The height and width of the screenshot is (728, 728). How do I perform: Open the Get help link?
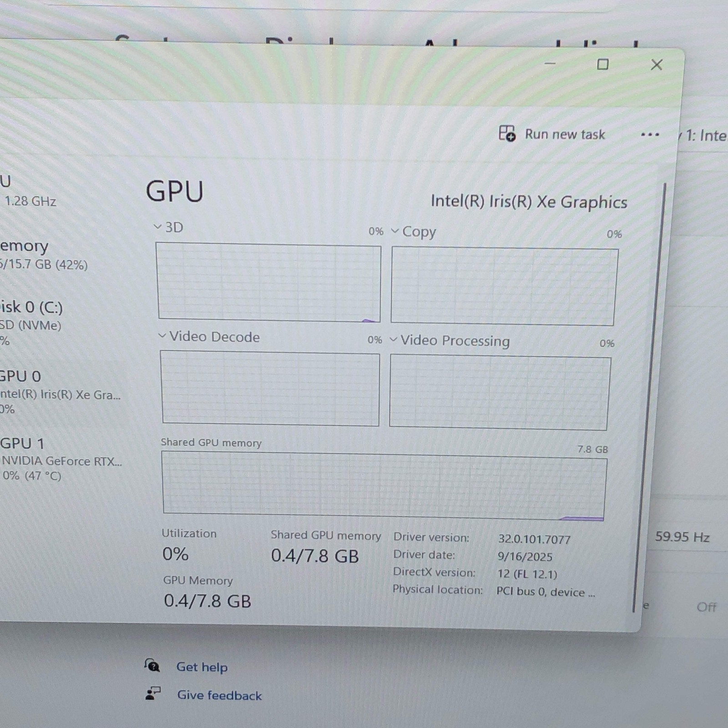[x=202, y=667]
